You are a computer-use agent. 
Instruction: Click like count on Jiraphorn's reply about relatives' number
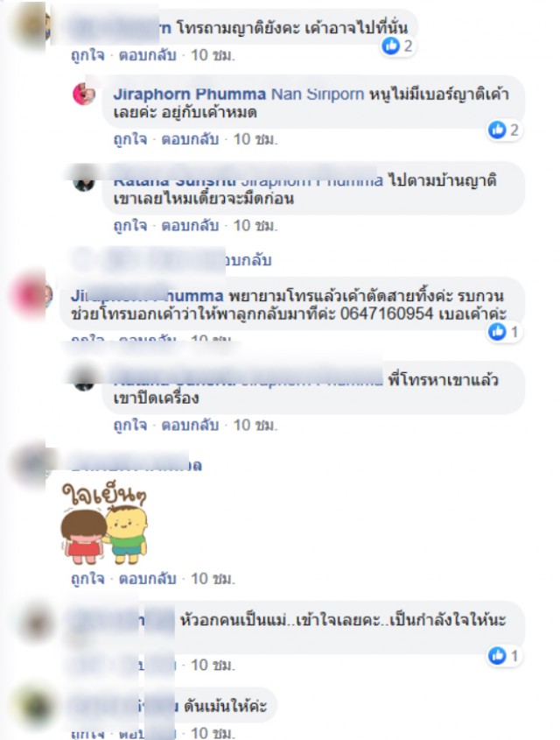(514, 130)
